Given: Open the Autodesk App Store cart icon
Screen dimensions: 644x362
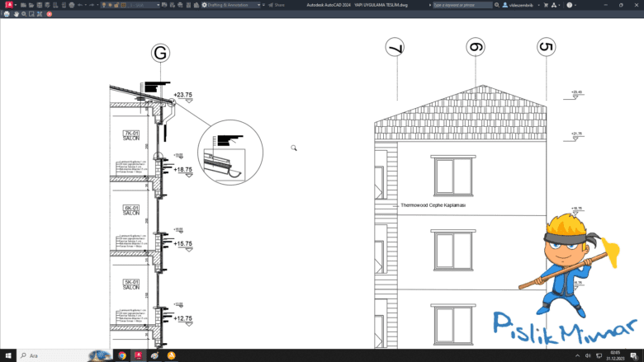Looking at the screenshot, I should [547, 5].
